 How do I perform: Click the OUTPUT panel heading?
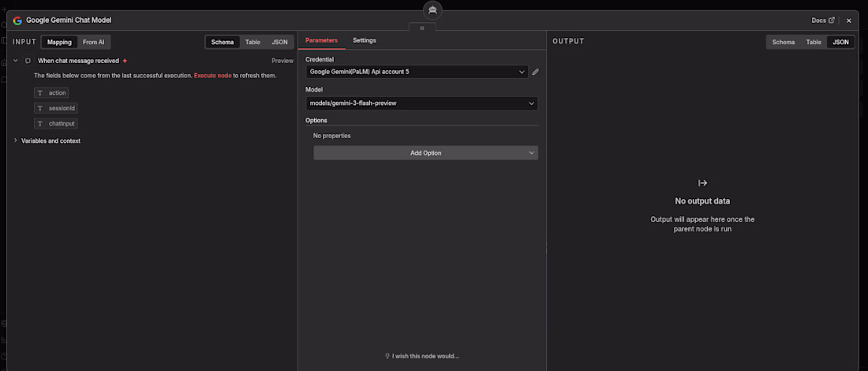568,42
